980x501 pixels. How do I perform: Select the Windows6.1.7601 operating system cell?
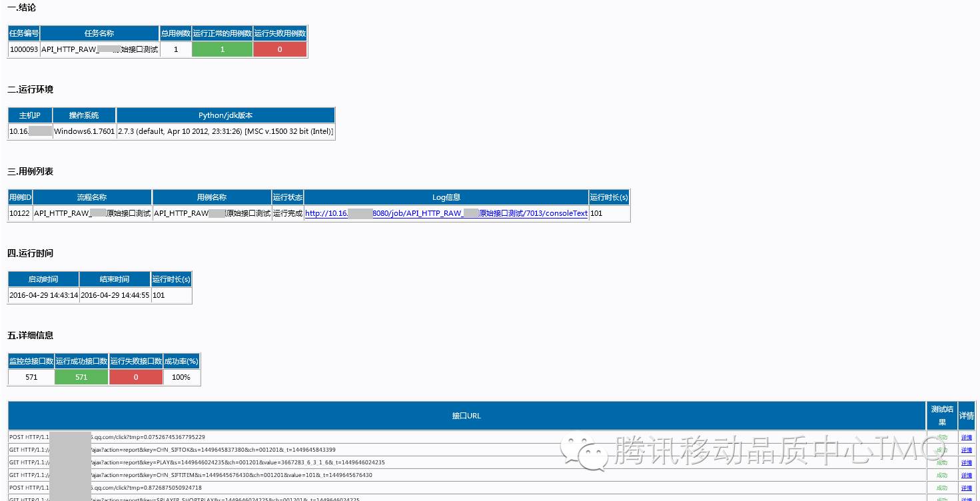point(84,131)
